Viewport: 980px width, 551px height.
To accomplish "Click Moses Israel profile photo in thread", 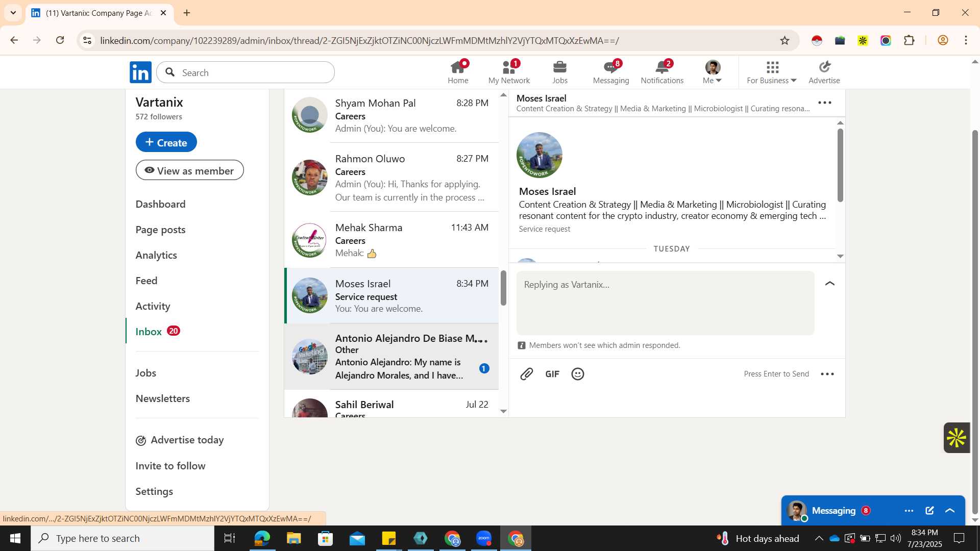I will point(540,155).
